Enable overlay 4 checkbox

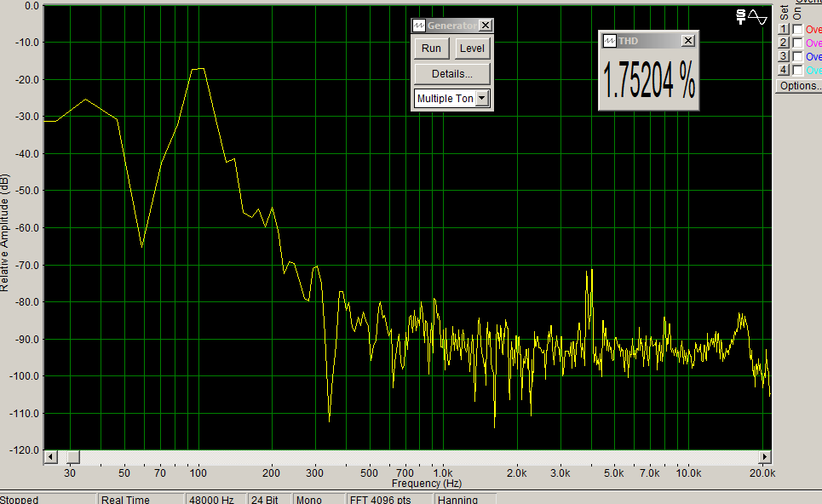(798, 70)
